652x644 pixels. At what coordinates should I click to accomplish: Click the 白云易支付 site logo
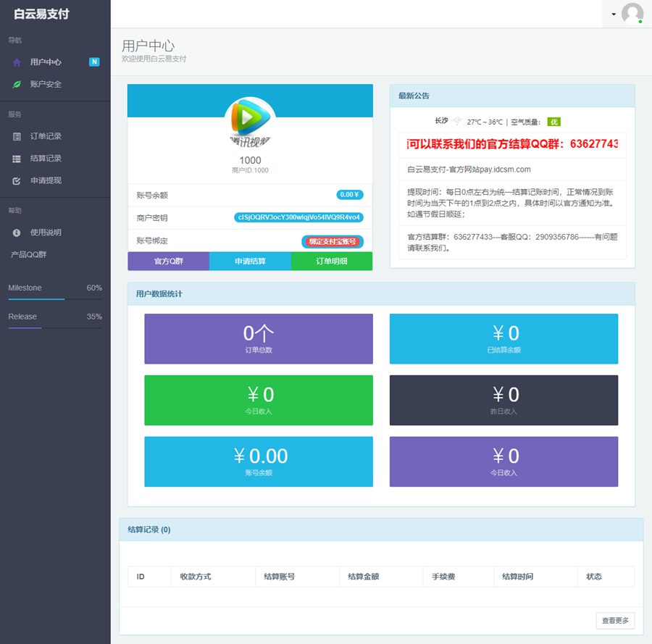coord(41,14)
